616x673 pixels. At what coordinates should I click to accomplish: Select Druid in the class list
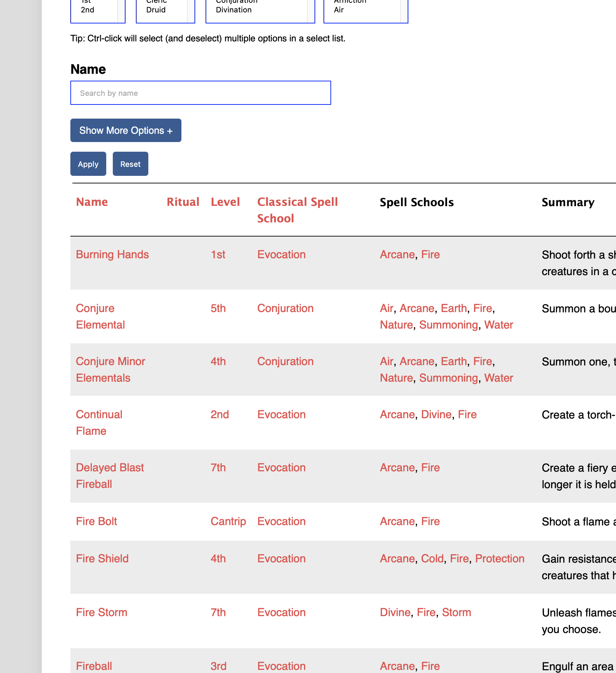tap(156, 10)
